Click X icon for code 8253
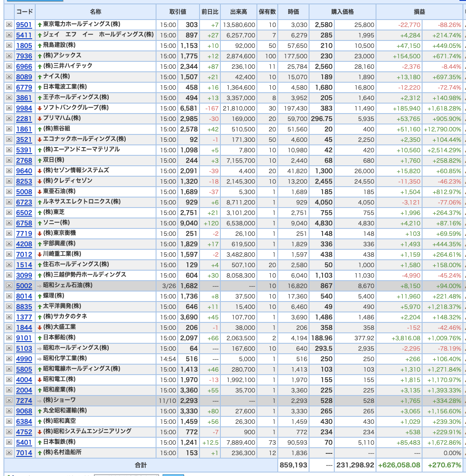Viewport: 466px width, 476px height. [9, 181]
